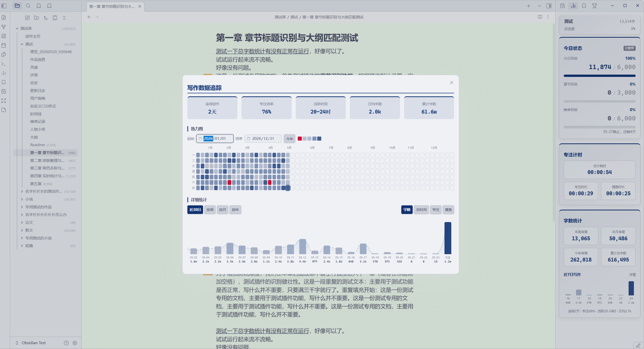Change the file explorer sort order

point(46,18)
